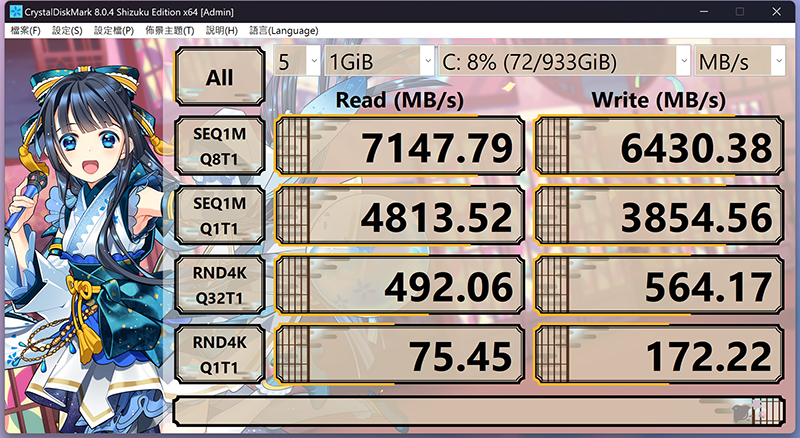Viewport: 800px width, 438px height.
Task: Click the Read (MB/s) column header
Action: pyautogui.click(x=399, y=100)
